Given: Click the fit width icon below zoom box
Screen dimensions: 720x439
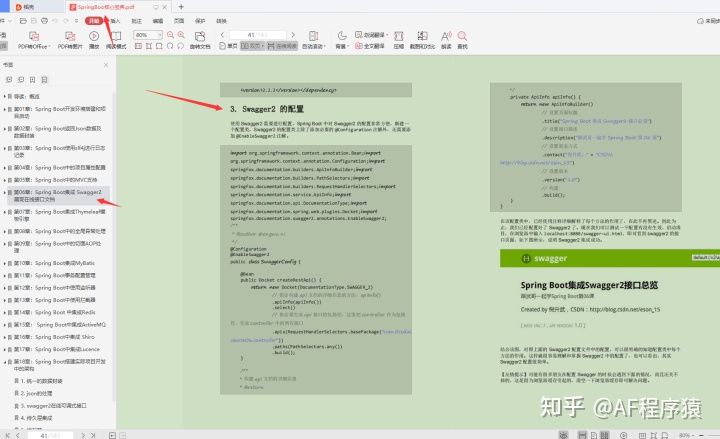Looking at the screenshot, I should click(138, 46).
